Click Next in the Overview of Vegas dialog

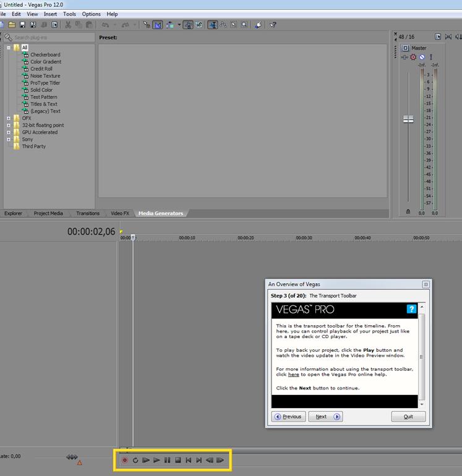coord(325,417)
